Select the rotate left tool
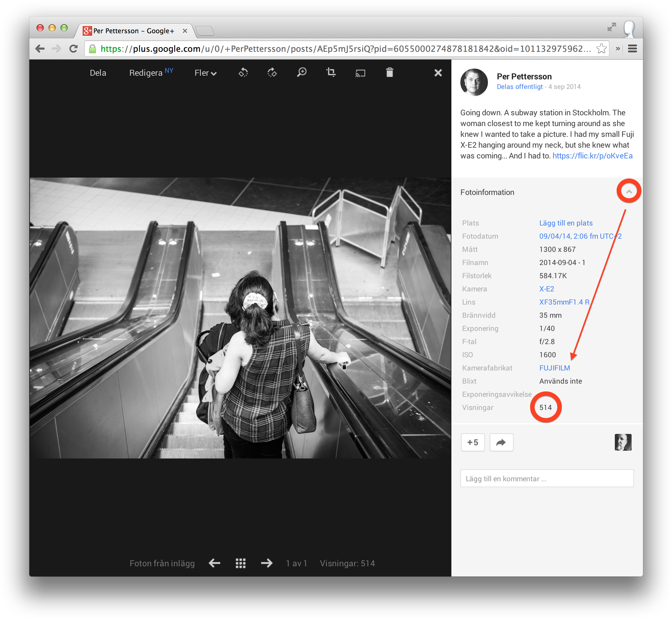 (x=243, y=73)
